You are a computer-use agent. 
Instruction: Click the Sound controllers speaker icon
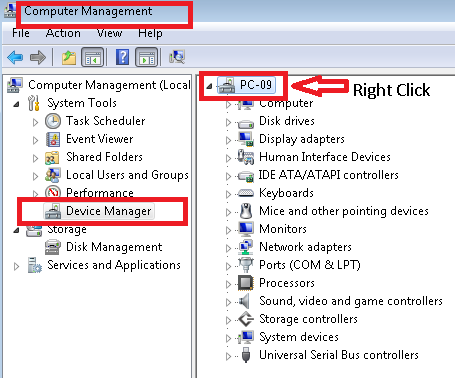(x=245, y=301)
